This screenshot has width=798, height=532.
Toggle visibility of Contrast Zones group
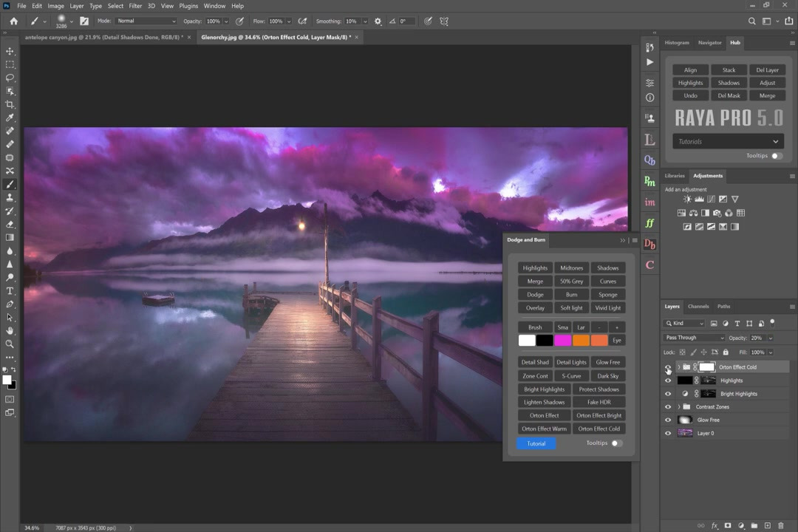[x=668, y=406]
